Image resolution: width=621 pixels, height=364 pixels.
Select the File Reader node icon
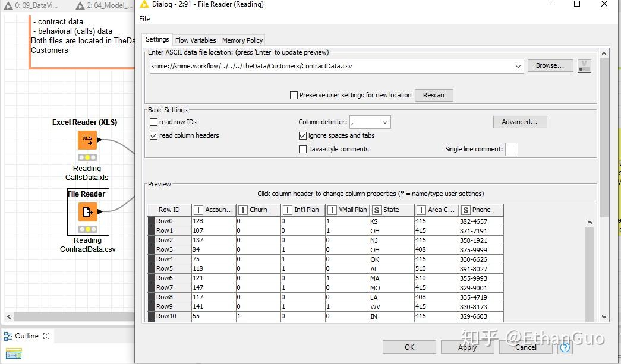point(87,212)
